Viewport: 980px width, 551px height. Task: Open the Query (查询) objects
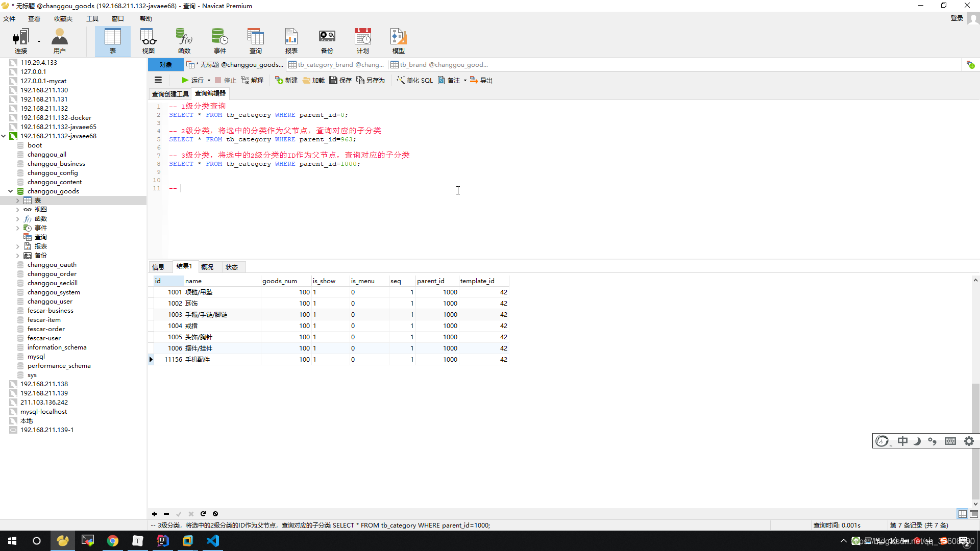[x=256, y=41]
